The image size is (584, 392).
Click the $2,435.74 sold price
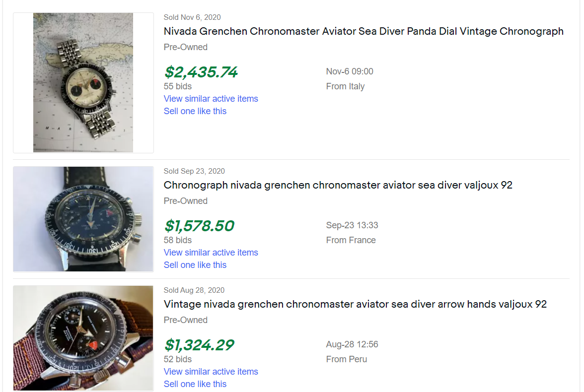click(201, 72)
